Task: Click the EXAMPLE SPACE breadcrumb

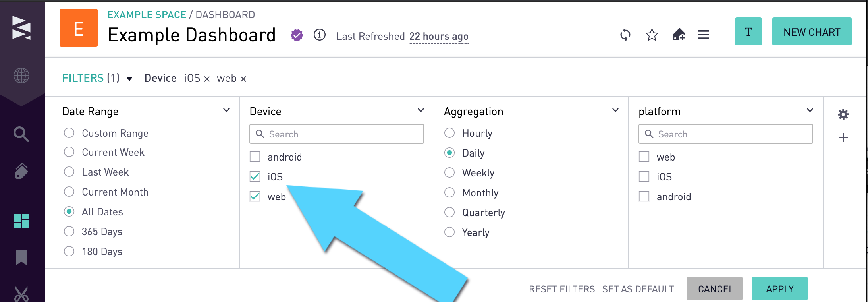Action: [x=147, y=14]
